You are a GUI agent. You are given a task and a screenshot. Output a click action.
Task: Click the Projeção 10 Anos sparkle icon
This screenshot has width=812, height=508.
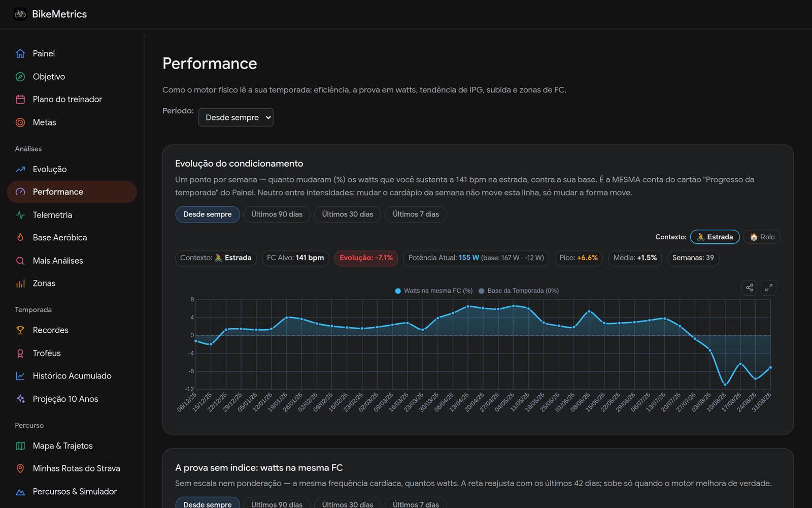[x=20, y=399]
